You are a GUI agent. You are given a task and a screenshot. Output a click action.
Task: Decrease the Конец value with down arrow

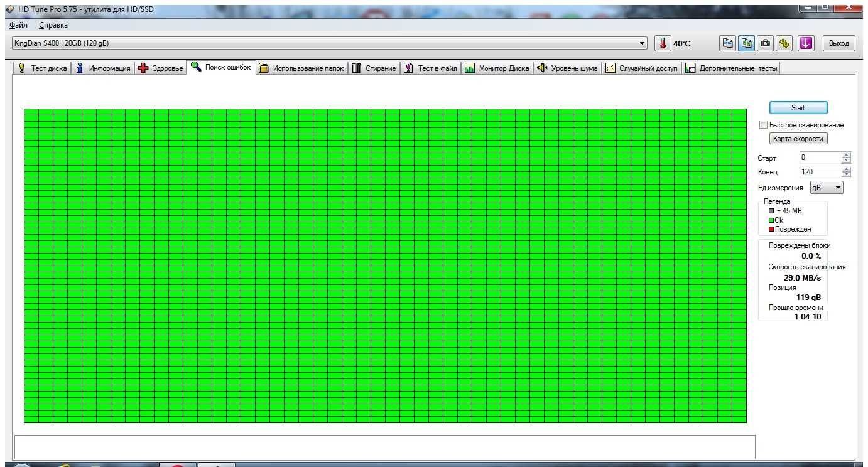(846, 174)
